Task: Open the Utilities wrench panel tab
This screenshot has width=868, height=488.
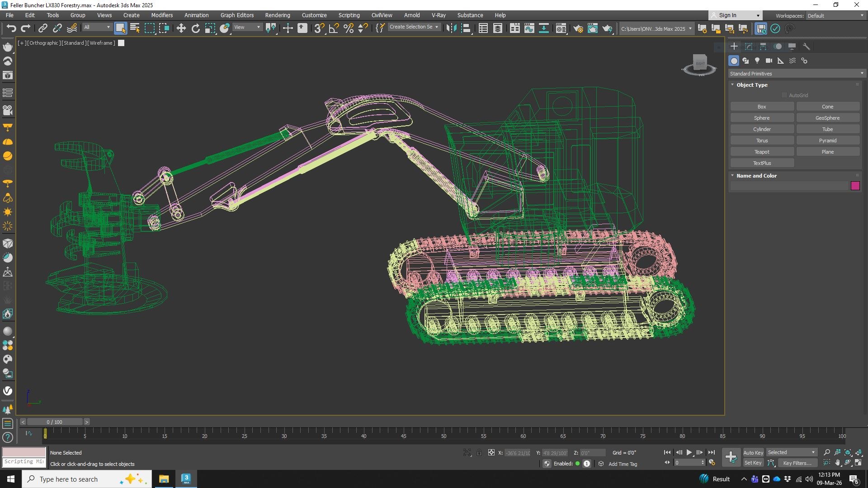Action: point(807,46)
